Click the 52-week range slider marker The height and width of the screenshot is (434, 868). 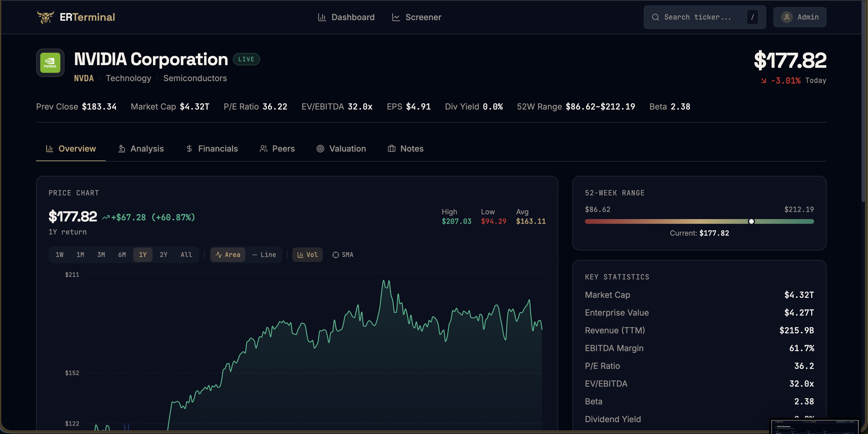(751, 221)
